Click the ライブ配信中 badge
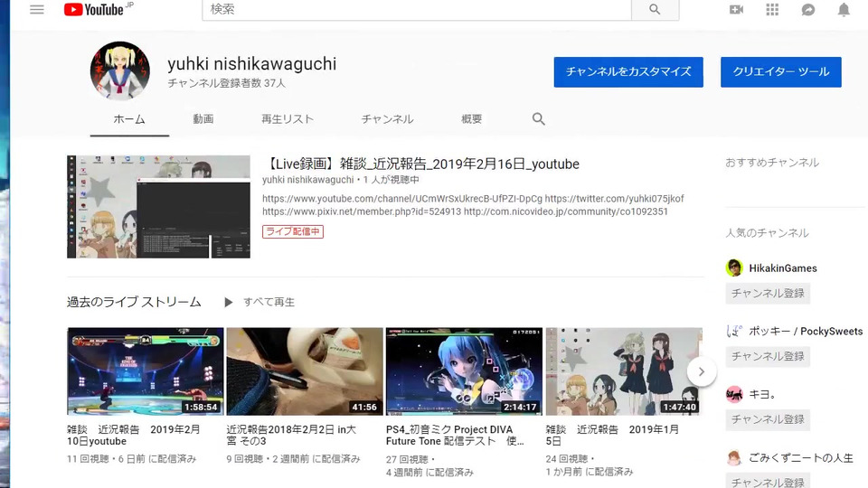The height and width of the screenshot is (488, 868). [x=293, y=231]
